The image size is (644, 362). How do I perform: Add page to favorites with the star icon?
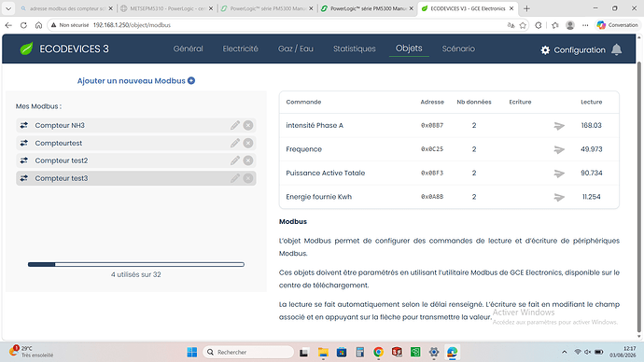[523, 25]
